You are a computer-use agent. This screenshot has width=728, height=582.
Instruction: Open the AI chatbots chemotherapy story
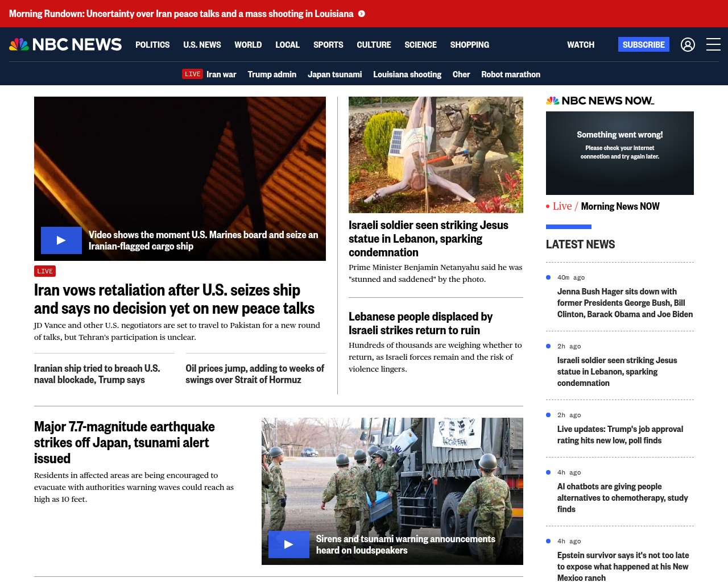point(622,497)
